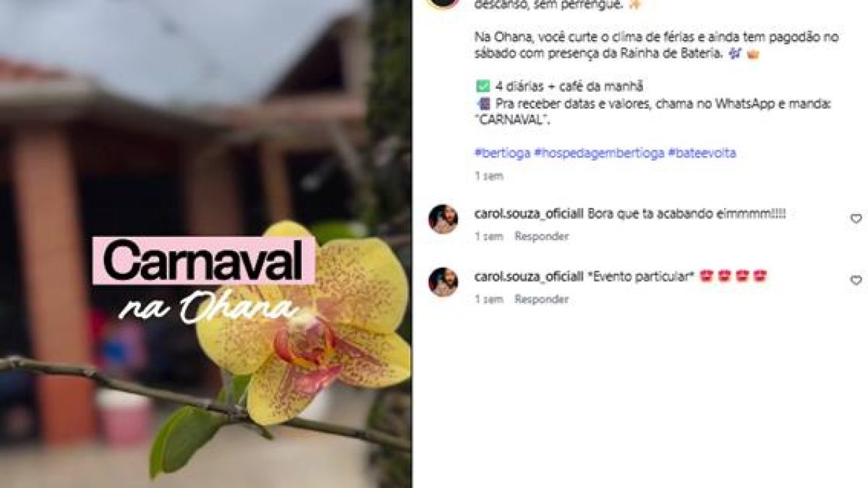Screen dimensions: 868x488
Task: Click "1 sem" timestamp under first comment
Action: click(489, 236)
